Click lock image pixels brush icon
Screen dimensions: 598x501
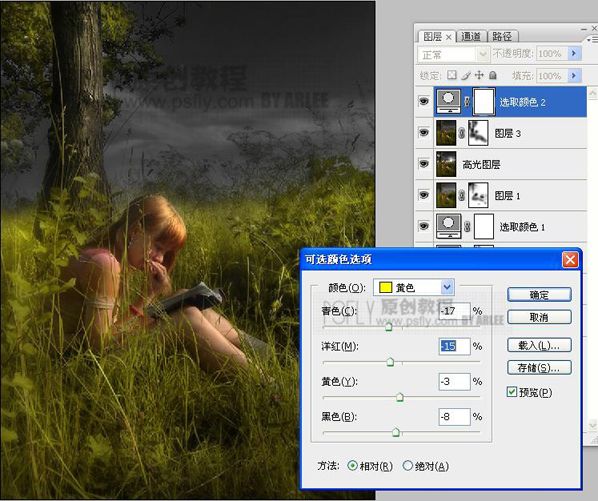point(466,75)
